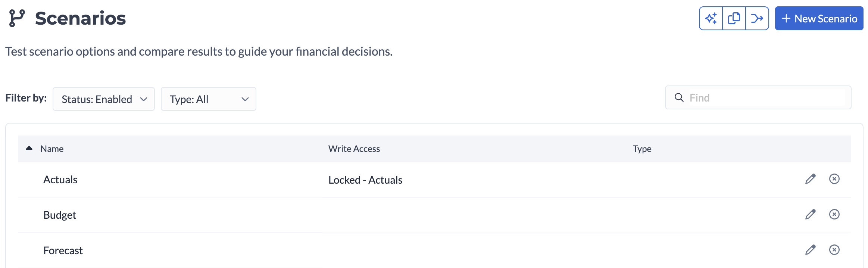Edit the Budget scenario with pencil icon
The width and height of the screenshot is (868, 268).
[810, 215]
